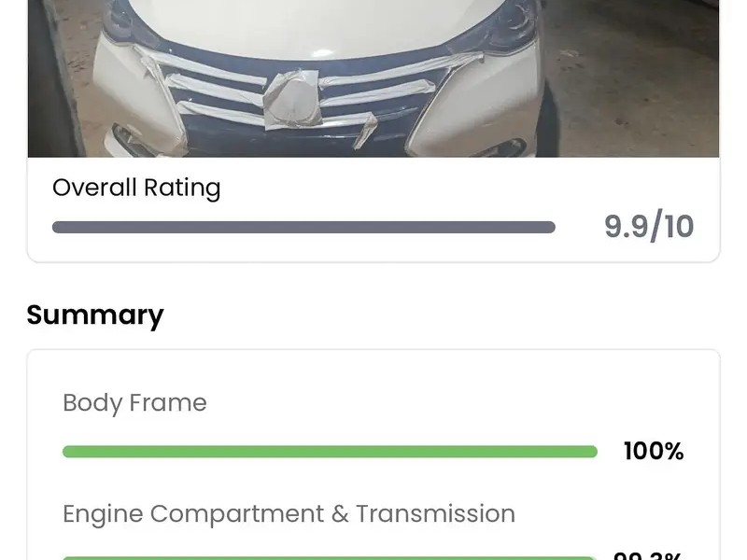Viewport: 747px width, 560px height.
Task: Click the 9.9/10 rating score
Action: coord(649,227)
